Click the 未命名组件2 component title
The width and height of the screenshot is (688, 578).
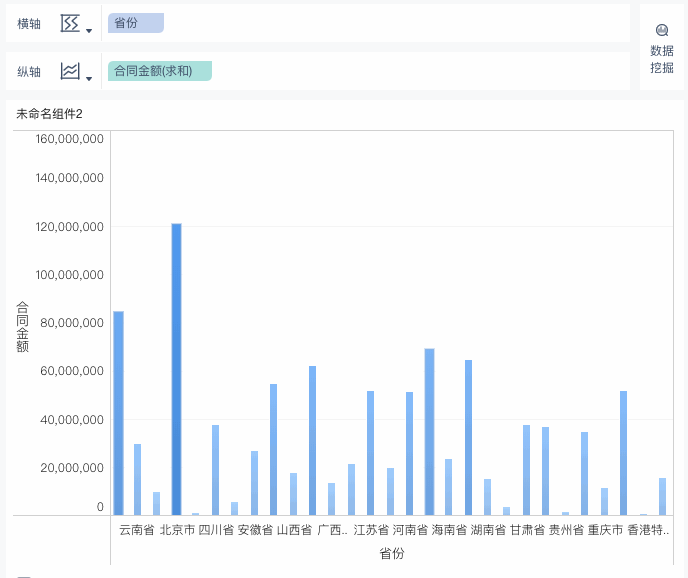click(x=49, y=114)
